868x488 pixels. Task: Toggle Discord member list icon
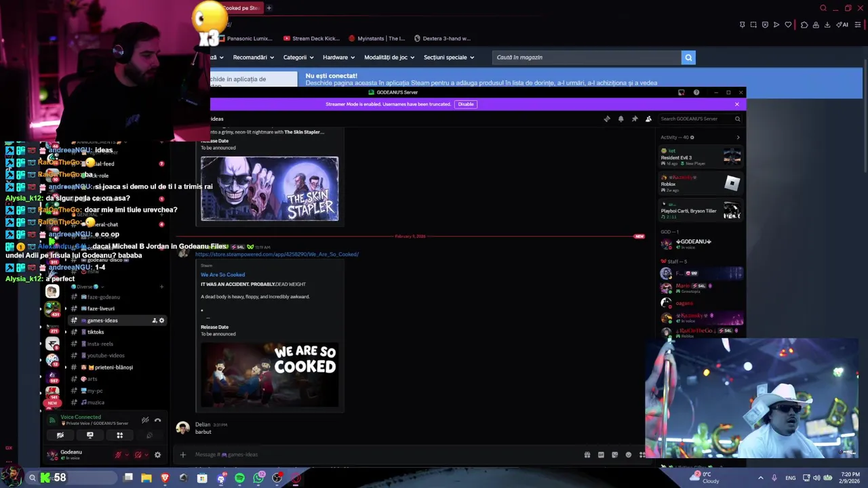point(648,119)
